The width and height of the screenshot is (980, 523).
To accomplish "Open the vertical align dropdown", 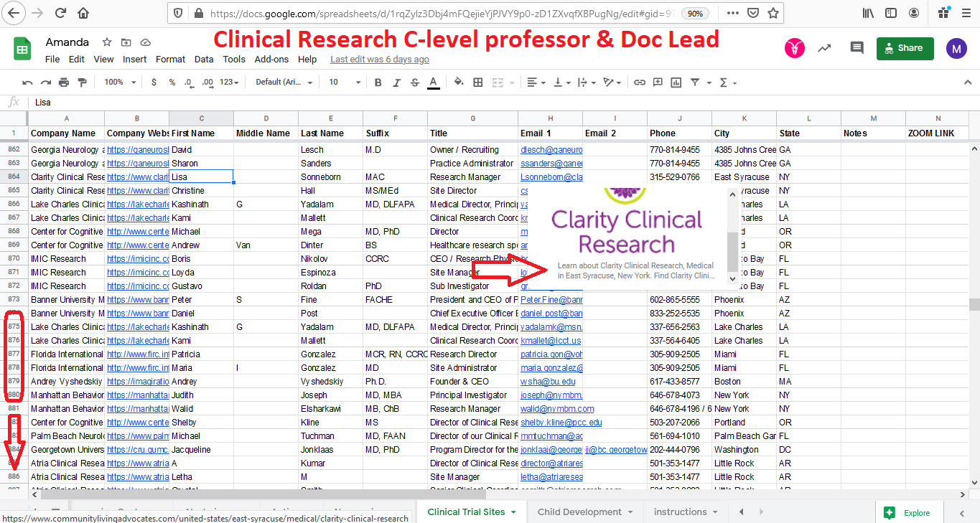I will (561, 83).
